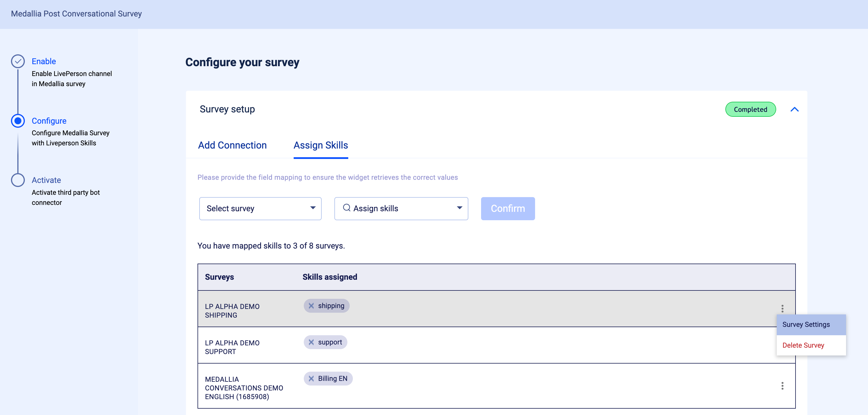Image resolution: width=868 pixels, height=415 pixels.
Task: Open the Activate step link
Action: click(46, 180)
